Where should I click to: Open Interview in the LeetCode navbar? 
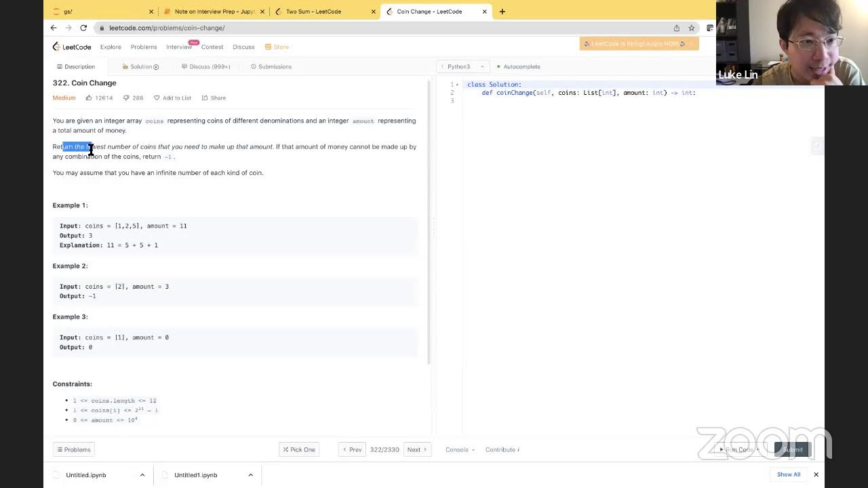click(179, 47)
